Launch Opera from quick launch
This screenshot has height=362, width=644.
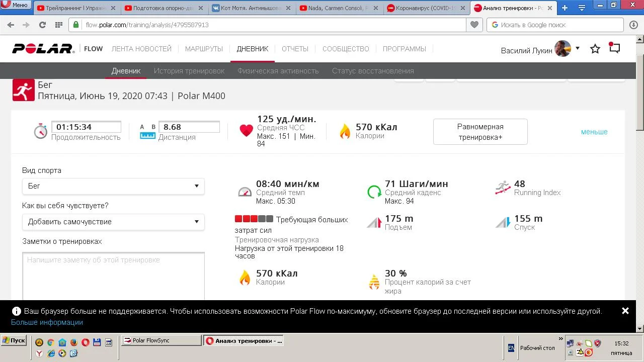(x=85, y=342)
